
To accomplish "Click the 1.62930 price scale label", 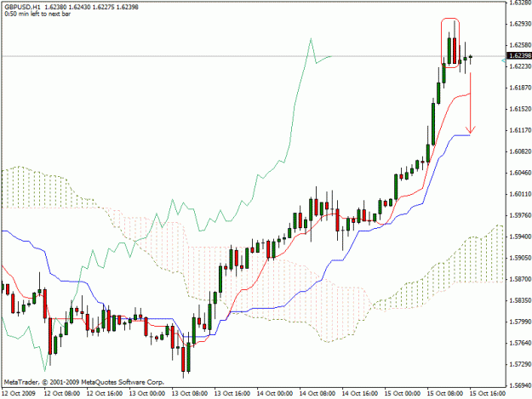I will (520, 24).
